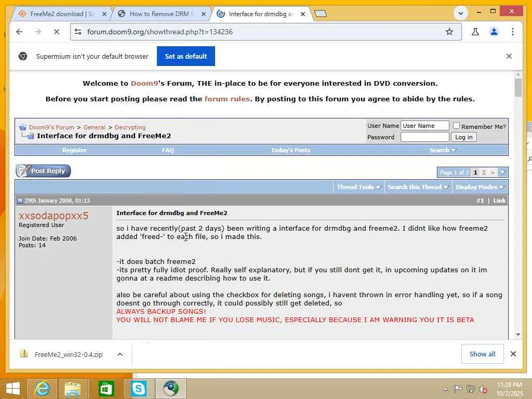This screenshot has height=399, width=532.
Task: Open File Explorer from taskbar
Action: coord(73,389)
